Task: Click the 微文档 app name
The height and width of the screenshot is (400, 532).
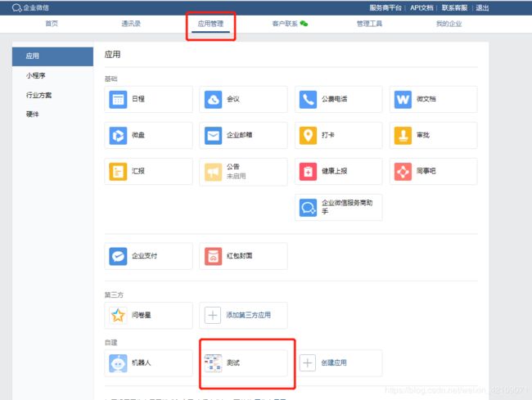Action: coord(426,99)
